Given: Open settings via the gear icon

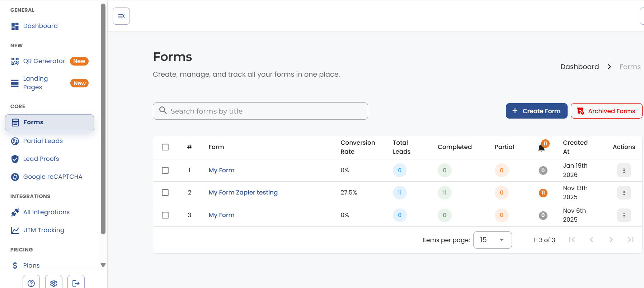Looking at the screenshot, I should [54, 283].
